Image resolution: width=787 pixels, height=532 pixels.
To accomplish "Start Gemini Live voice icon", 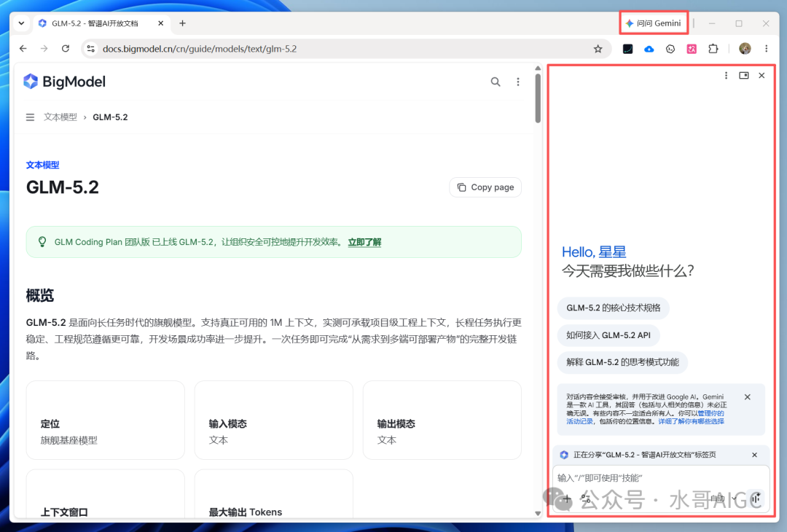I will coord(756,498).
